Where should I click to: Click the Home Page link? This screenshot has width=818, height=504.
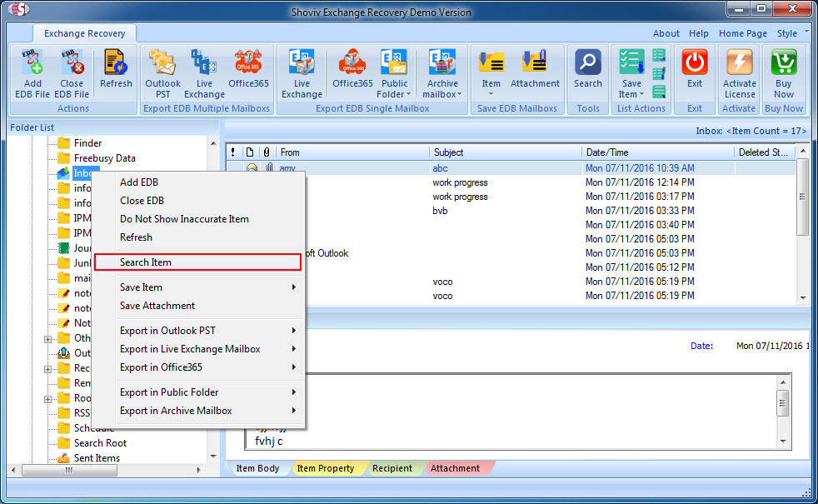point(743,33)
